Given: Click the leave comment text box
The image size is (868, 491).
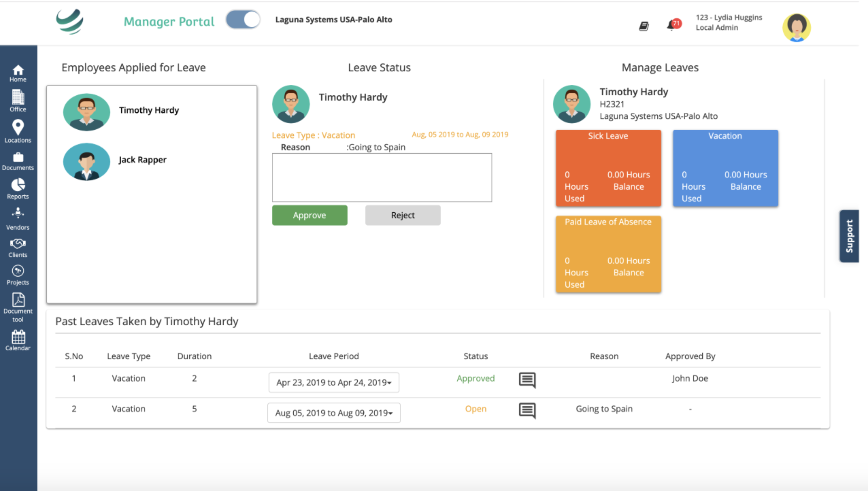Looking at the screenshot, I should coord(382,177).
